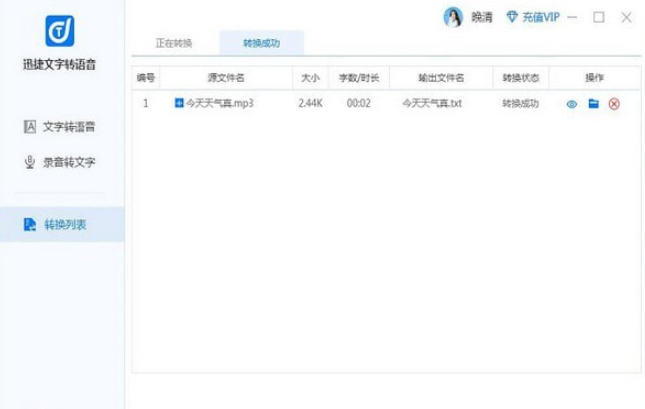The height and width of the screenshot is (409, 645).
Task: Click output file name 今天天气真.txt
Action: [432, 103]
